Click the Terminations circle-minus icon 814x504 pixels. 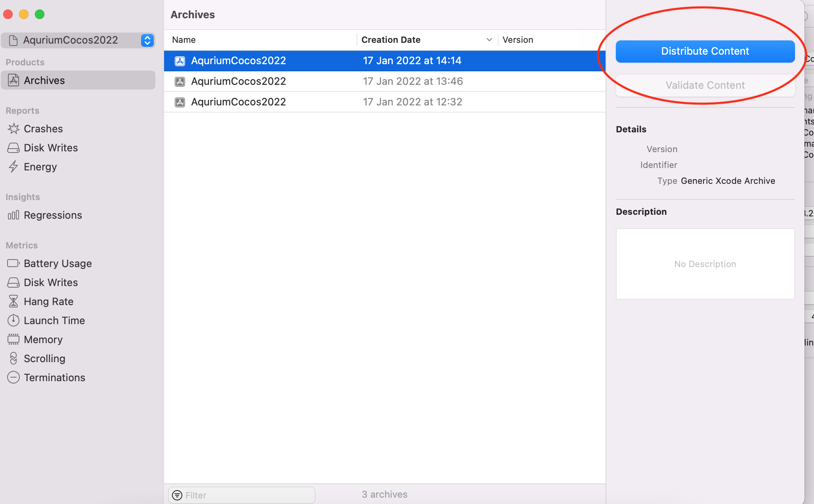click(x=13, y=378)
